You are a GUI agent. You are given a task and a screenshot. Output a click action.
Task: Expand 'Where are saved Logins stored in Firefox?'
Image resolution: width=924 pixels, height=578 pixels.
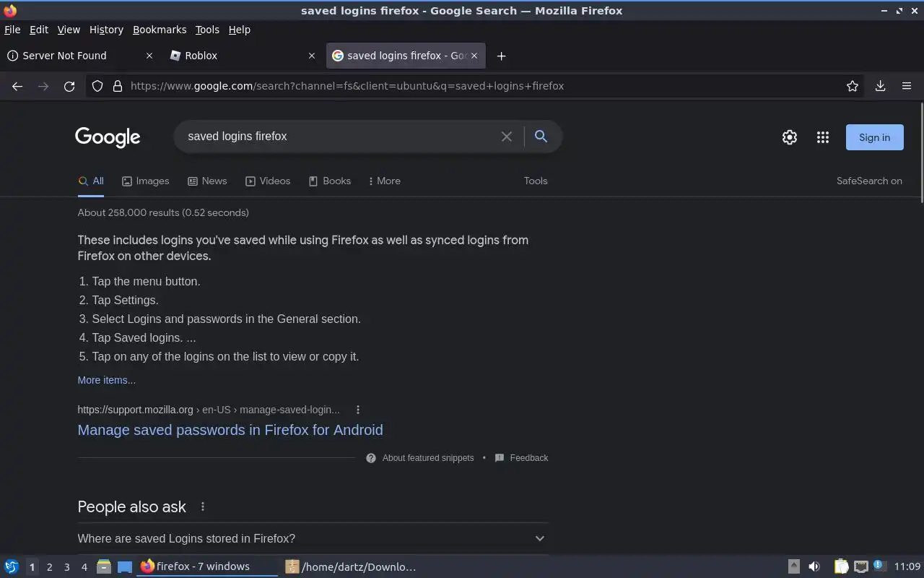click(x=313, y=538)
